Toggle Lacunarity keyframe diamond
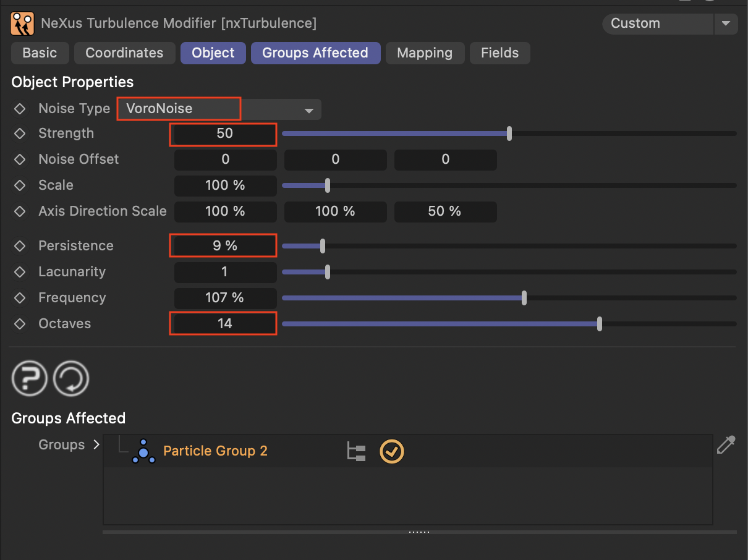Viewport: 748px width, 560px height. (20, 272)
